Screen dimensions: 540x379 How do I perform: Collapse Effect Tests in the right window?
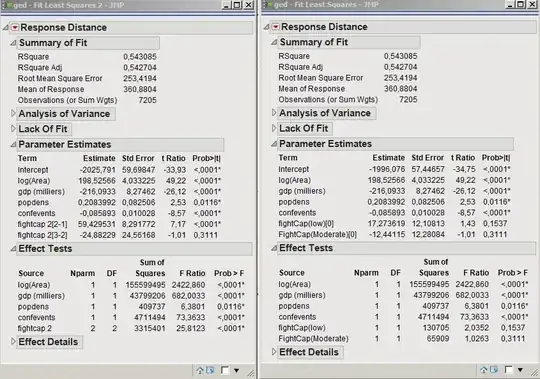(274, 248)
